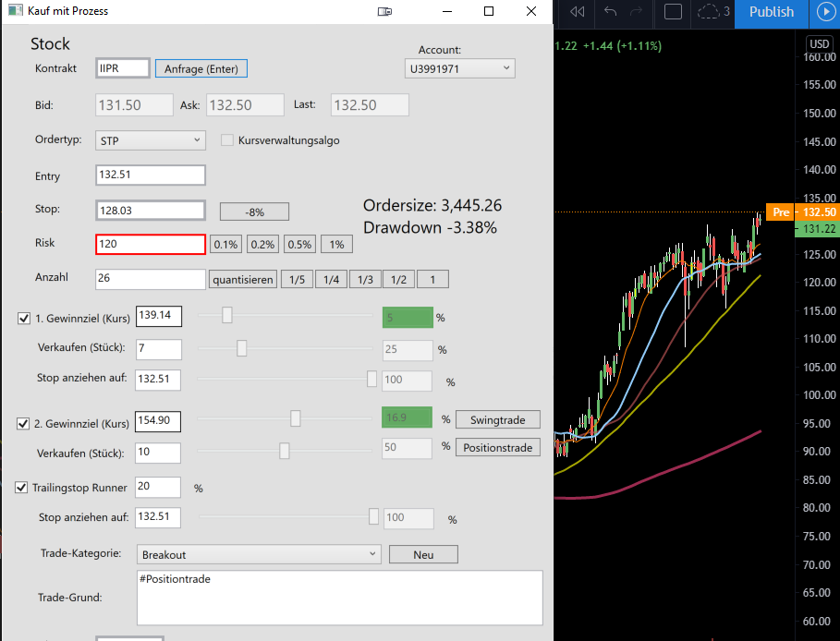Screen dimensions: 840x641
Task: Open the Account dropdown U3991971
Action: point(459,68)
